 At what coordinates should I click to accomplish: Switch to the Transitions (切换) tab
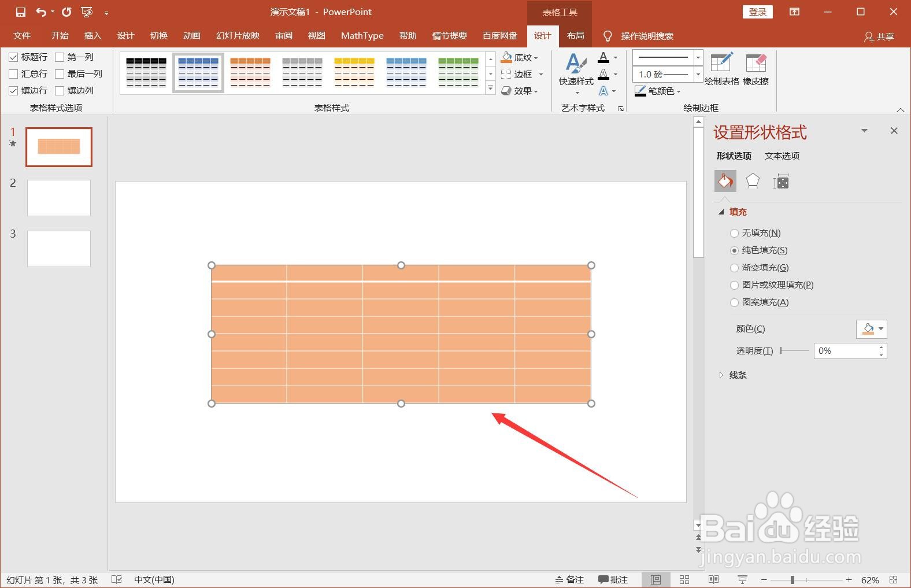click(159, 36)
